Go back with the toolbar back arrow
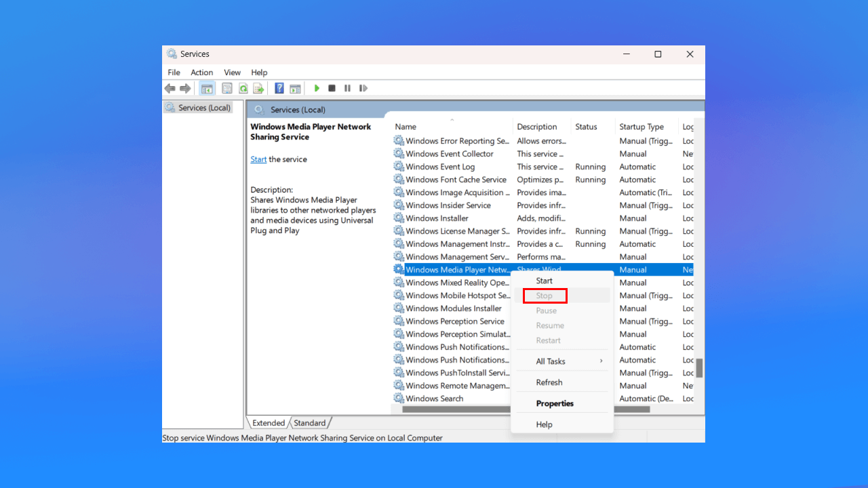Screen dimensions: 868x488 coord(170,88)
